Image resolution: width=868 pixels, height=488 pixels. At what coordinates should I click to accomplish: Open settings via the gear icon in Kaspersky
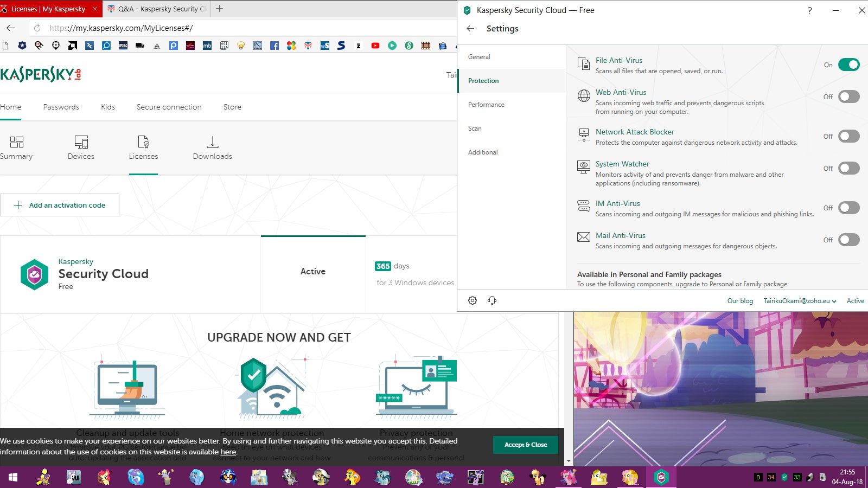[x=473, y=300]
